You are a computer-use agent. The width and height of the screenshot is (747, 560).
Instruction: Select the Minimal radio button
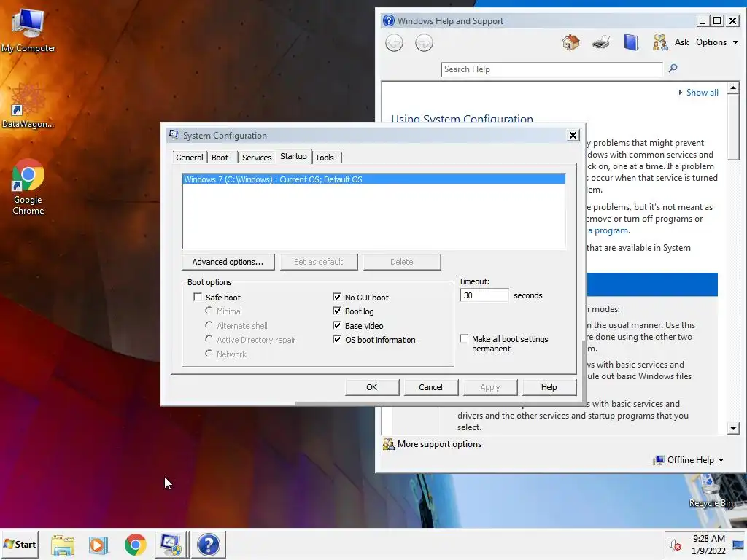click(x=209, y=311)
